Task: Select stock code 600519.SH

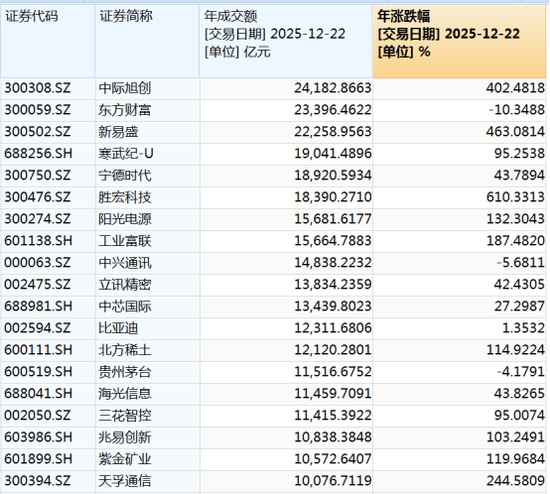Action: pos(38,372)
